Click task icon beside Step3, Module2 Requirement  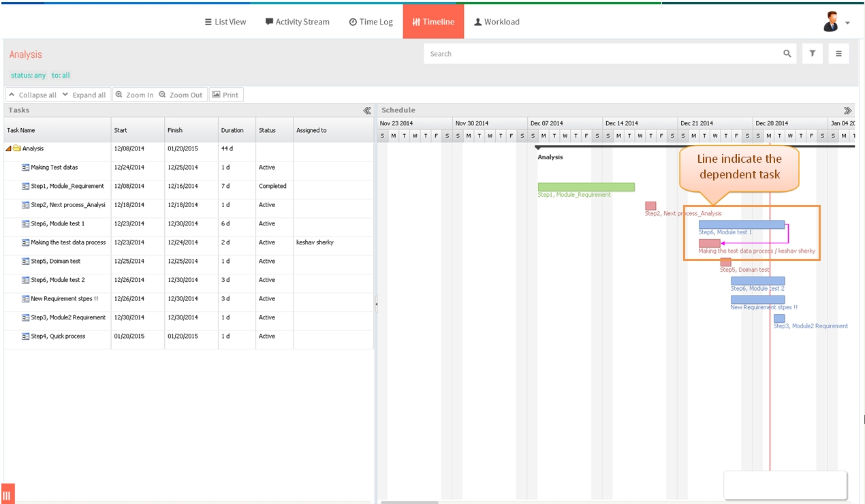[x=26, y=317]
